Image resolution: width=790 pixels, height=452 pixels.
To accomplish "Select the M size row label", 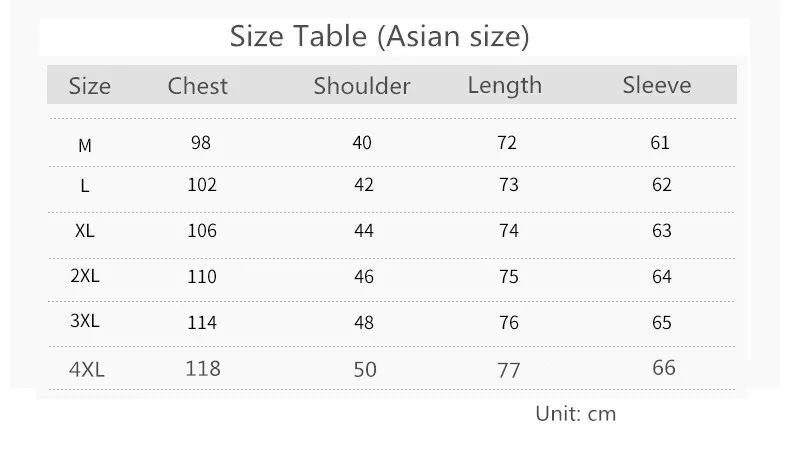I will click(x=85, y=146).
